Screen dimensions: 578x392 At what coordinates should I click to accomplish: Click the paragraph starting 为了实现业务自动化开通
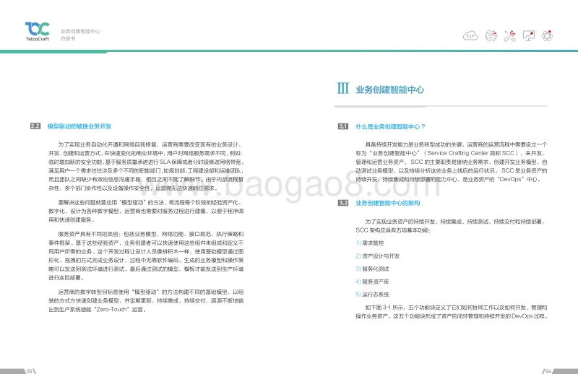146,166
